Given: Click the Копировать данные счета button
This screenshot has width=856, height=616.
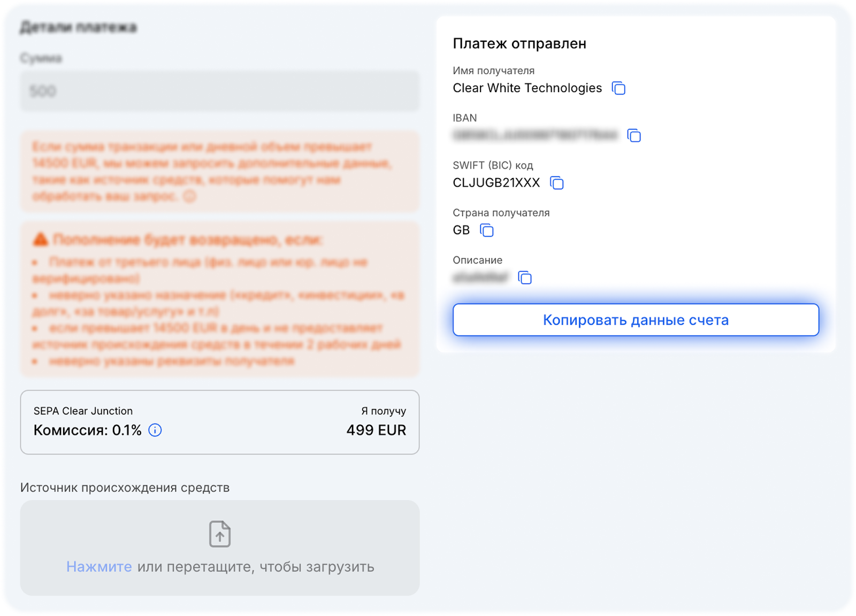Looking at the screenshot, I should [636, 320].
